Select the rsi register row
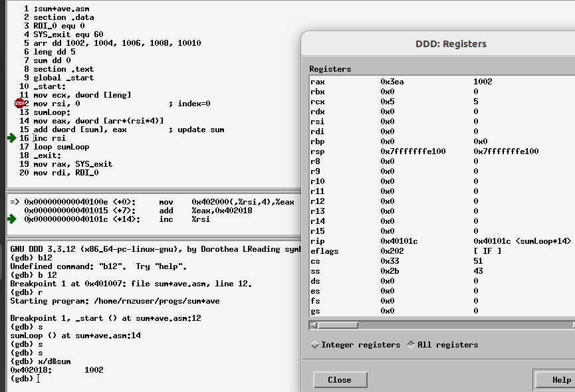The width and height of the screenshot is (575, 392). pos(442,122)
